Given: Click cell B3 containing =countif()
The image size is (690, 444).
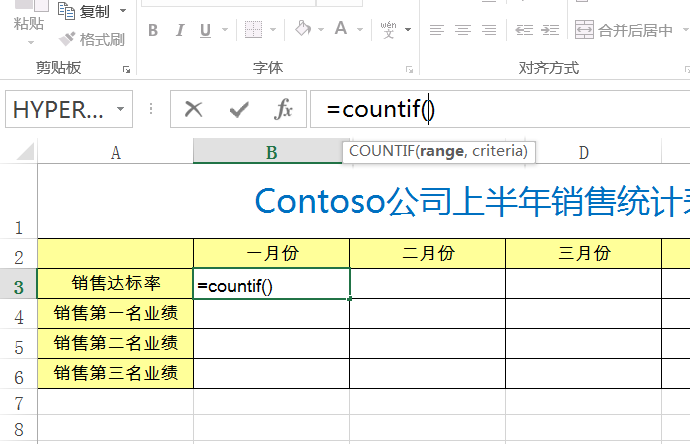Looking at the screenshot, I should [272, 284].
